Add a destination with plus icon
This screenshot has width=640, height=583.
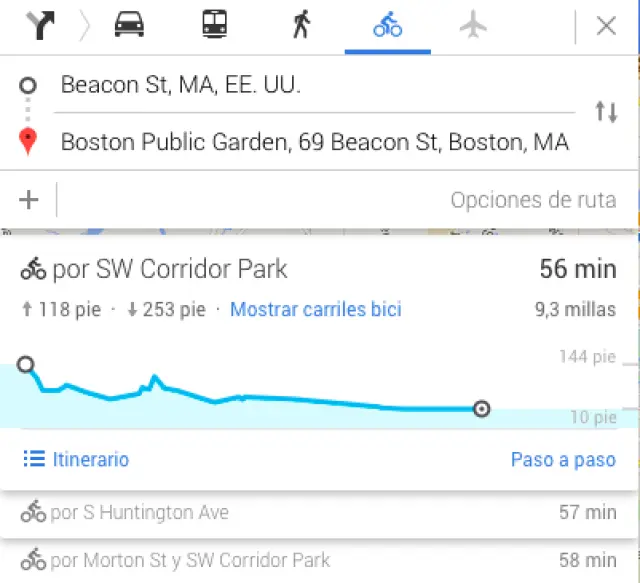point(29,200)
